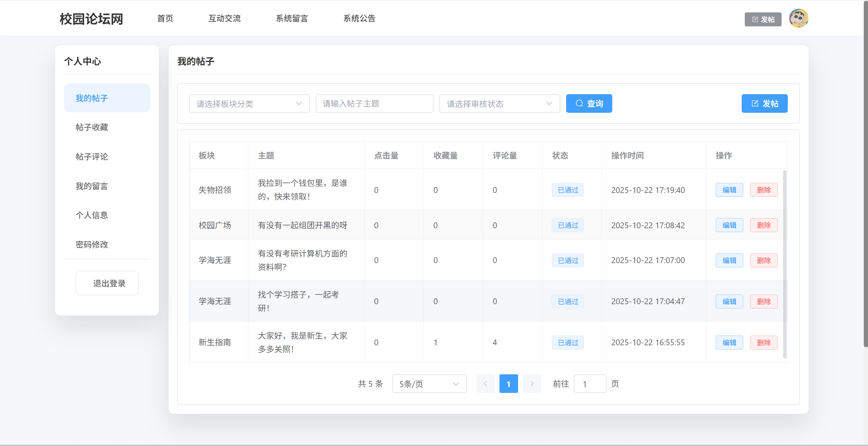This screenshot has width=868, height=446.
Task: Go to previous page arrow
Action: click(485, 384)
